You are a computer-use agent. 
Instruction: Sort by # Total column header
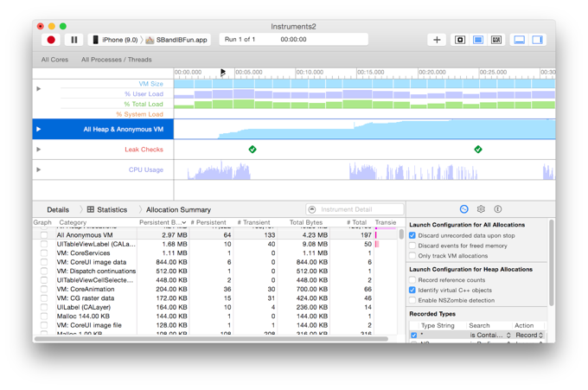pos(356,222)
